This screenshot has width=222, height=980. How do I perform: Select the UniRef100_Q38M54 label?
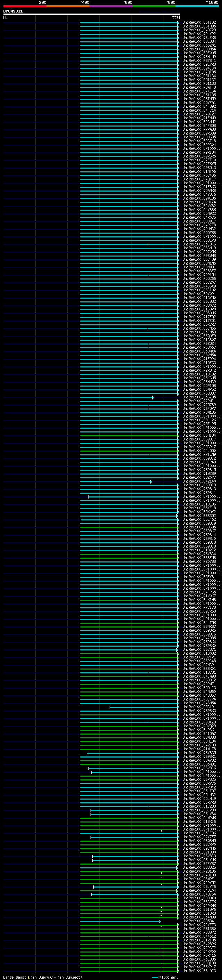pyautogui.click(x=199, y=49)
